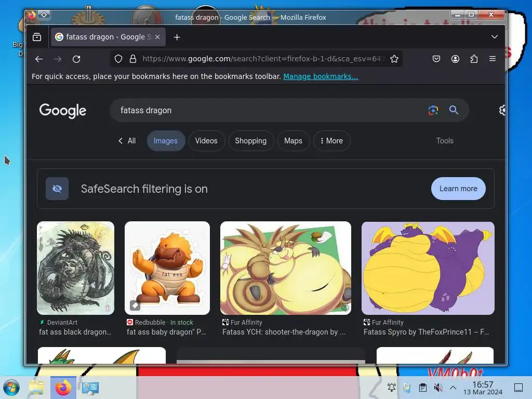Open 'Fatass Spyro by TheFoxPrince11' title link

[426, 332]
